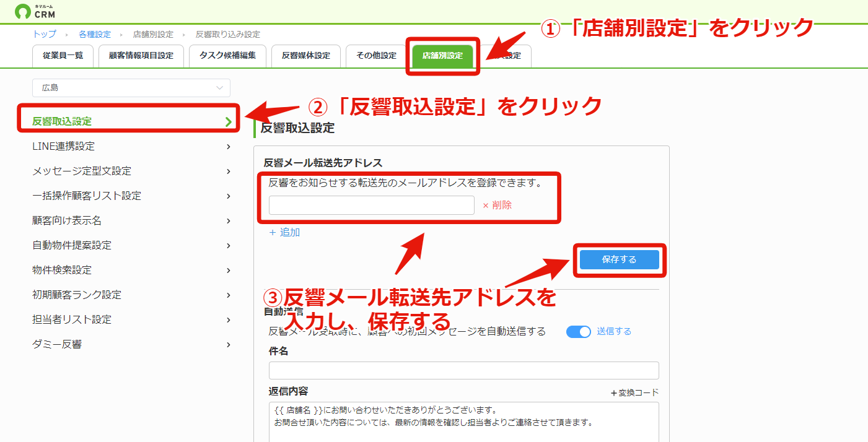Open ダミー反響 in the sidebar
This screenshot has height=442, width=868.
[x=133, y=345]
